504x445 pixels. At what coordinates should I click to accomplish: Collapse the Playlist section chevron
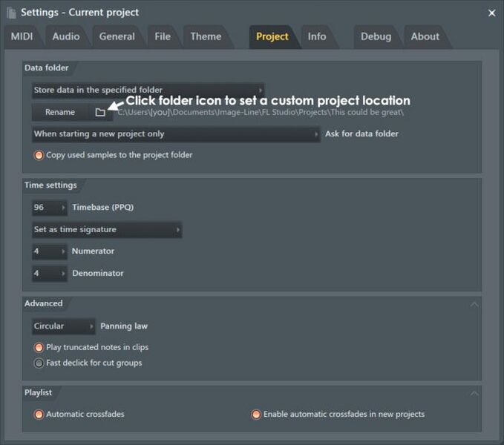coord(474,392)
